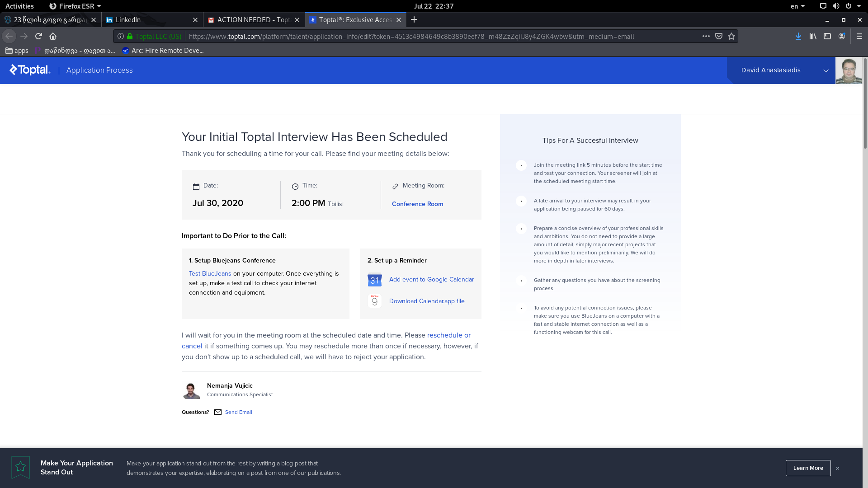Viewport: 868px width, 488px height.
Task: Click the Learn More button
Action: (x=808, y=468)
